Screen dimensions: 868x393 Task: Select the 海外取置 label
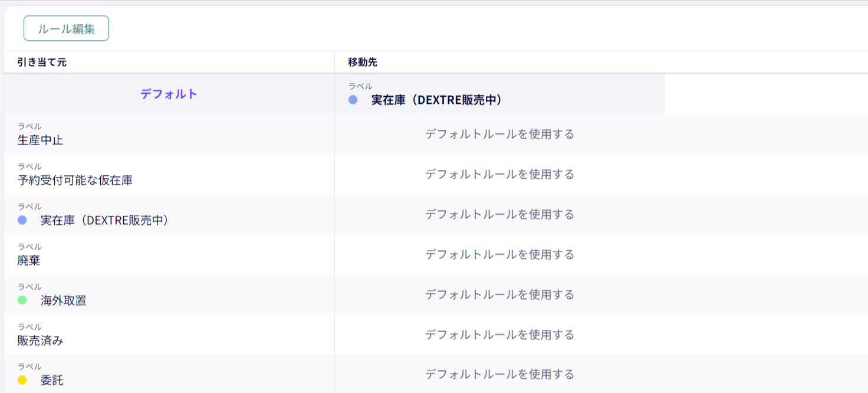(63, 301)
